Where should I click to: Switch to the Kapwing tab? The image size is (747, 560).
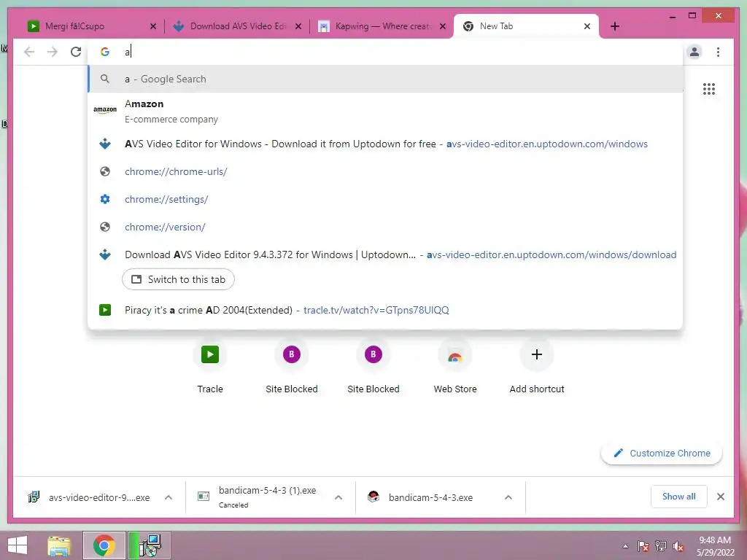(381, 26)
